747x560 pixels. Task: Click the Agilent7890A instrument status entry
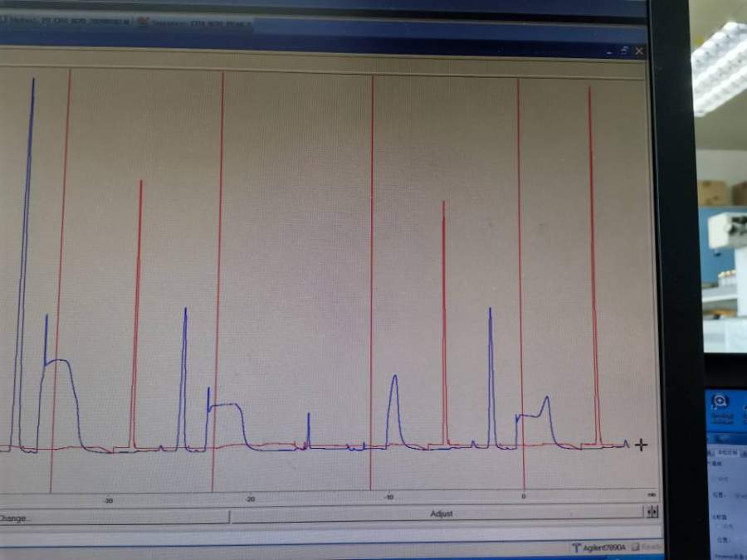coord(603,548)
